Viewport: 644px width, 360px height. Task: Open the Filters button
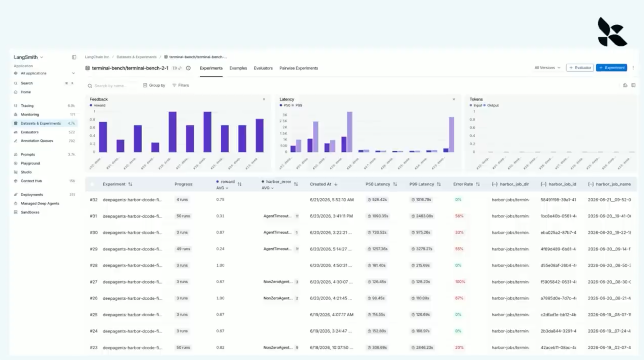(181, 85)
